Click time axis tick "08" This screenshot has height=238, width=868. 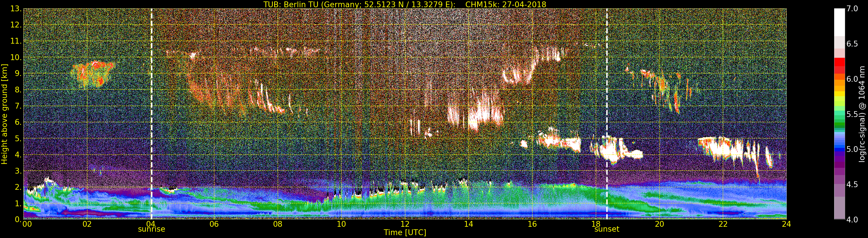tap(278, 224)
